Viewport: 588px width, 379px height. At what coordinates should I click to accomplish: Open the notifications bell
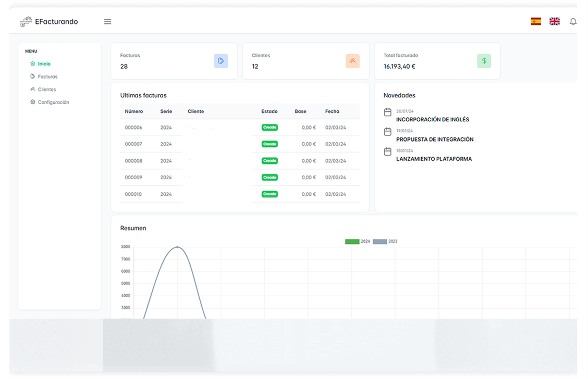(573, 22)
